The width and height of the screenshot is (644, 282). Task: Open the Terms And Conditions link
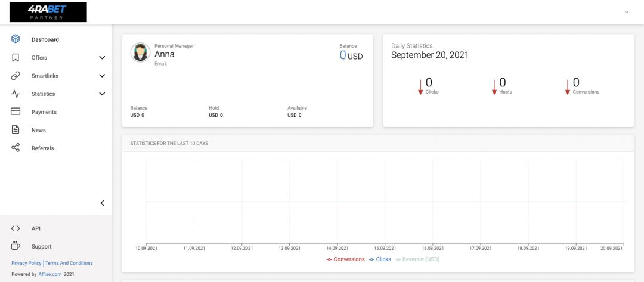69,263
